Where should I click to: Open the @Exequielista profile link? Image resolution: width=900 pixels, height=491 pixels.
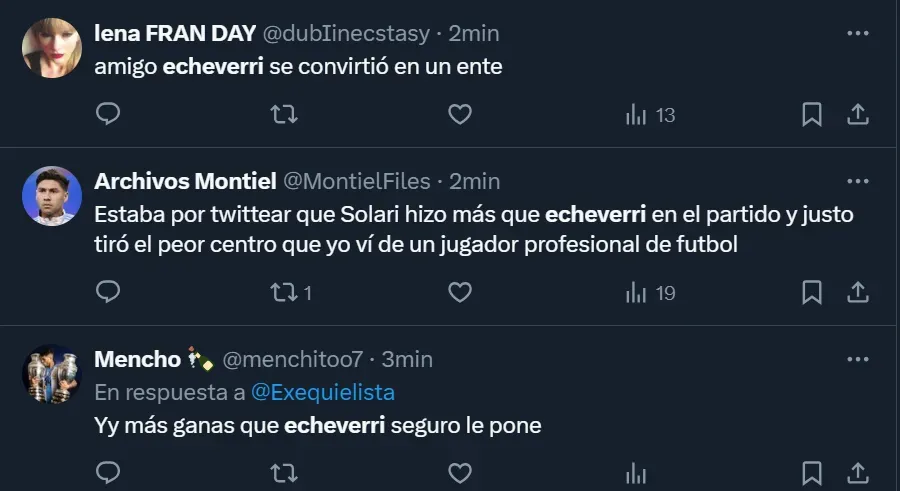[322, 392]
